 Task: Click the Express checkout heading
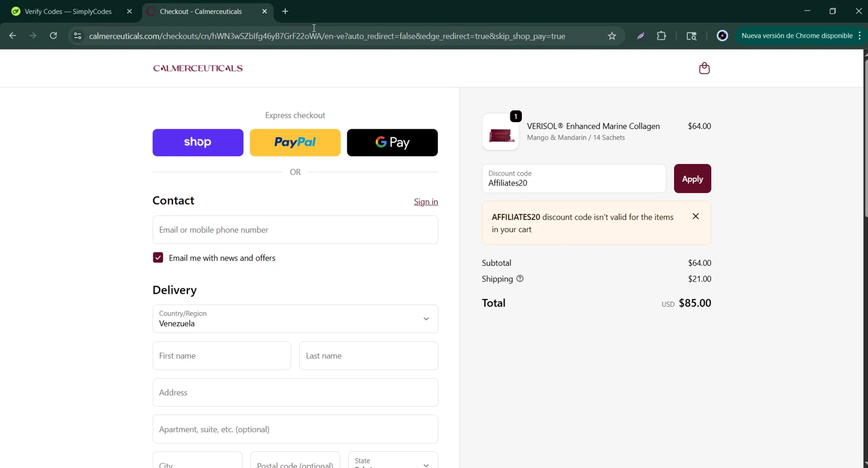(x=295, y=115)
